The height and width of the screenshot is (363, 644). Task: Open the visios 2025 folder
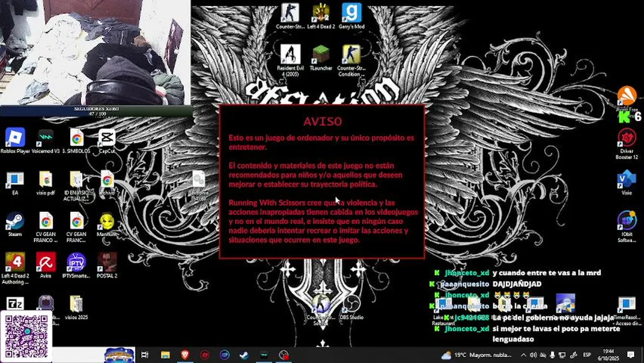click(x=77, y=308)
